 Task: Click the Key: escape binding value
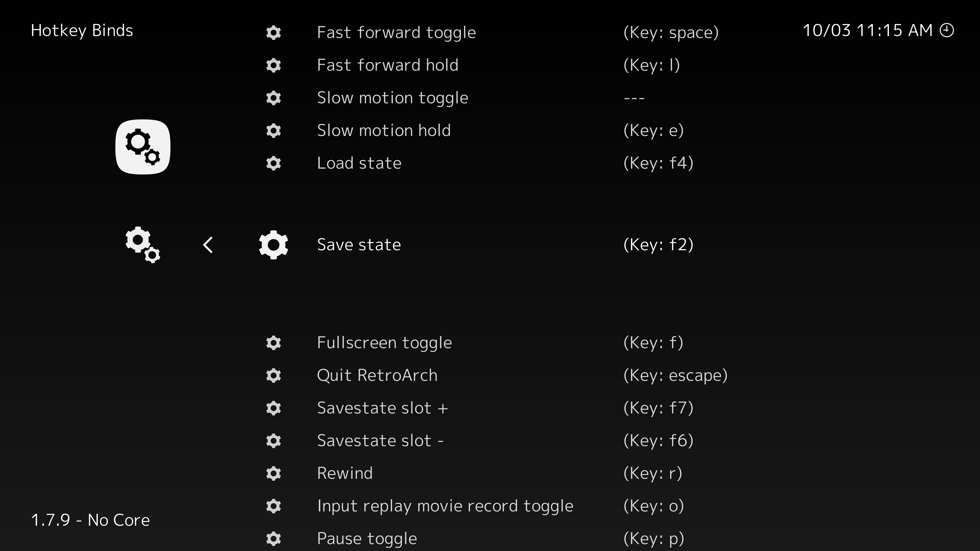tap(675, 376)
